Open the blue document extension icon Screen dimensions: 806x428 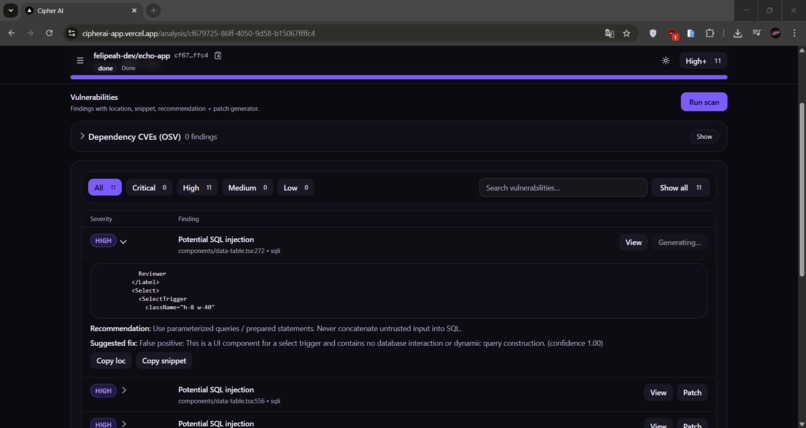[691, 33]
